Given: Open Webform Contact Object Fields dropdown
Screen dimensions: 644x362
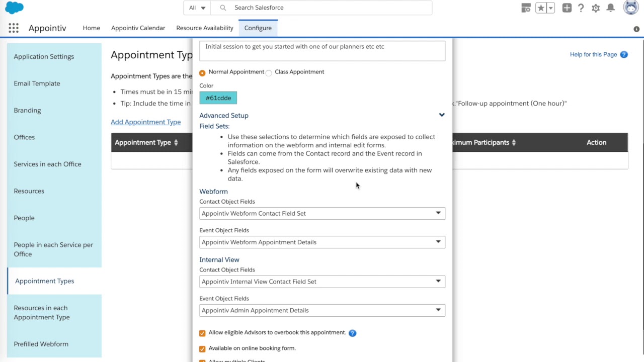Looking at the screenshot, I should pos(322,213).
